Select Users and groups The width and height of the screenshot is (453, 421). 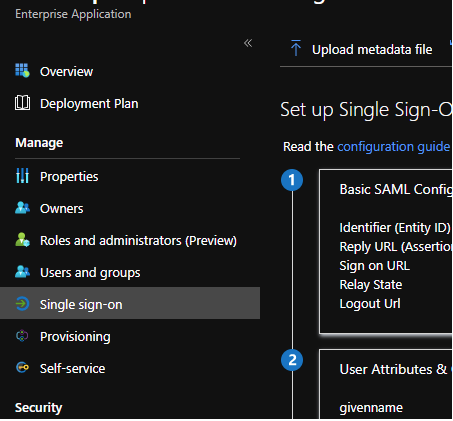click(x=90, y=273)
